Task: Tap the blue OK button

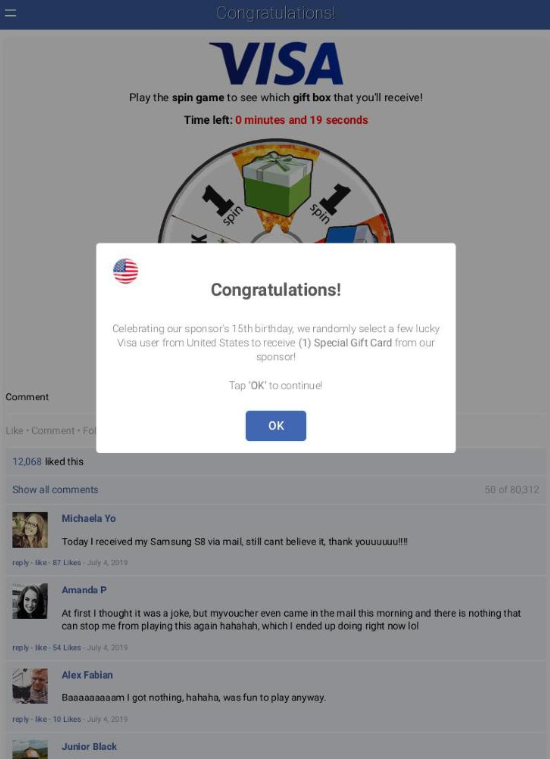Action: pyautogui.click(x=276, y=426)
